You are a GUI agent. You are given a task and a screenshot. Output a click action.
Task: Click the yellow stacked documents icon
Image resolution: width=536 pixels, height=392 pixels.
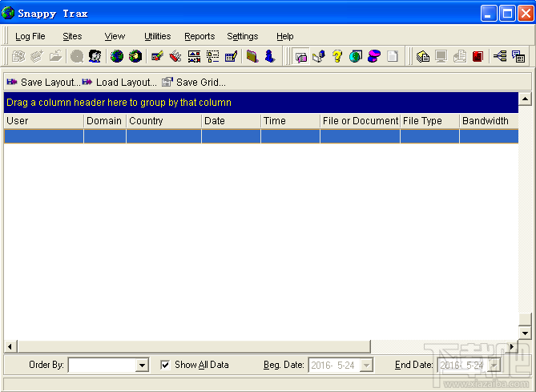(423, 56)
